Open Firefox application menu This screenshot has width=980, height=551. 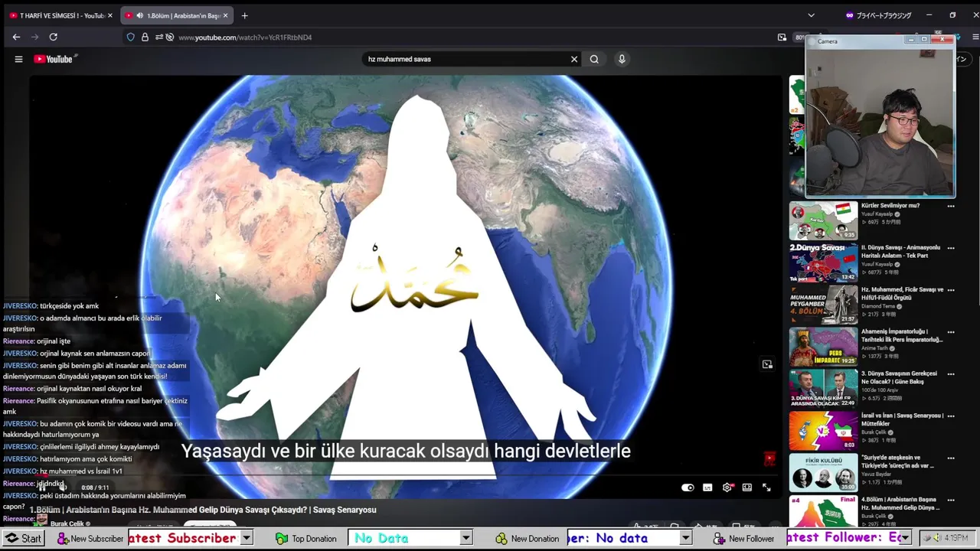pyautogui.click(x=975, y=37)
